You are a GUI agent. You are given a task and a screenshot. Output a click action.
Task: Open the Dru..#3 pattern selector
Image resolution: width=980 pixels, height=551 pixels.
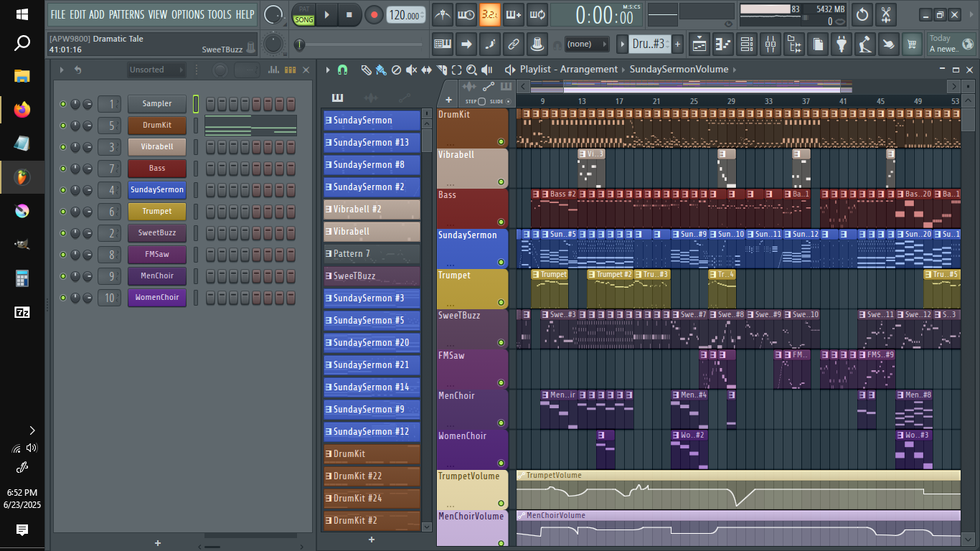tap(650, 44)
